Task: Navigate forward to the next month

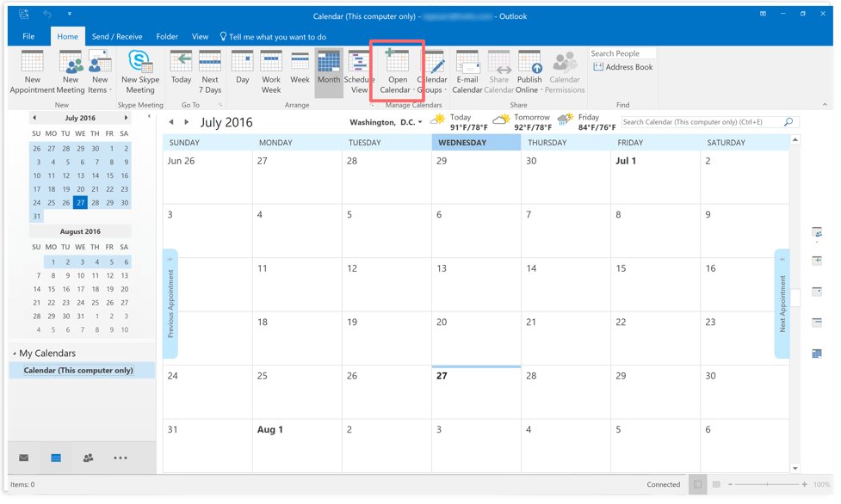Action: (187, 122)
